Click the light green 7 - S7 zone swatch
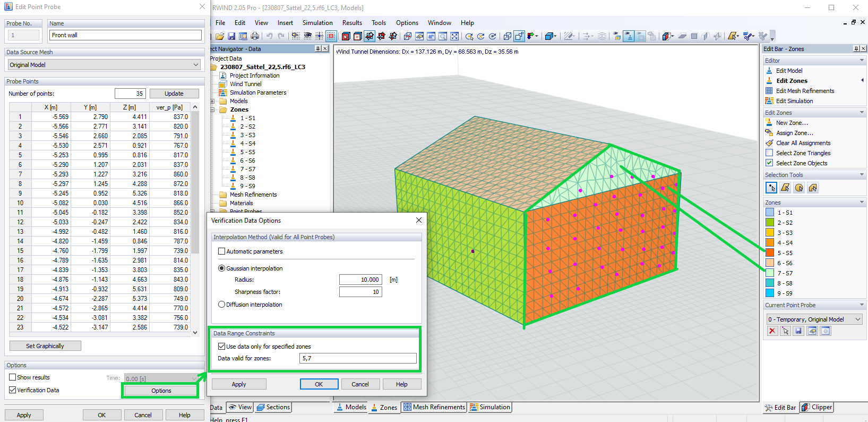This screenshot has height=422, width=868. (x=770, y=273)
